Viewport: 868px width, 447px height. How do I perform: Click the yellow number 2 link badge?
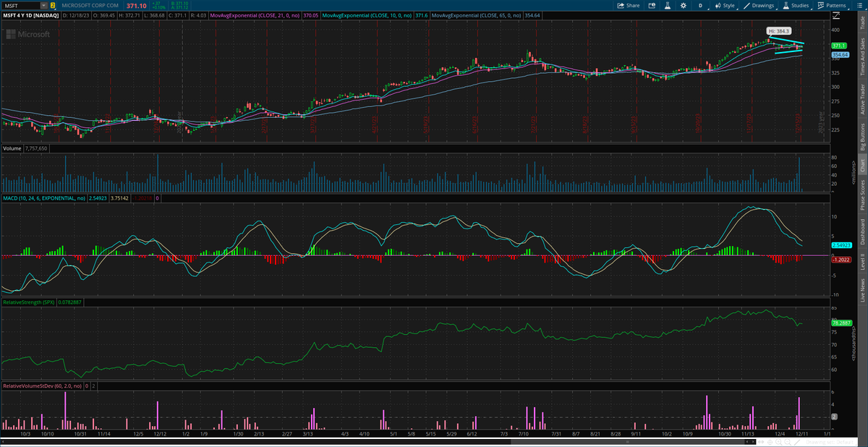52,5
